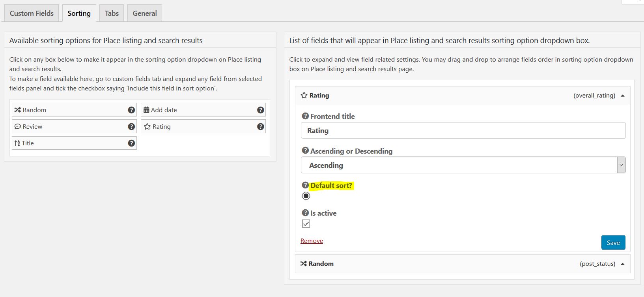Open the Ascending or Descending dropdown
The width and height of the screenshot is (644, 297).
(463, 165)
